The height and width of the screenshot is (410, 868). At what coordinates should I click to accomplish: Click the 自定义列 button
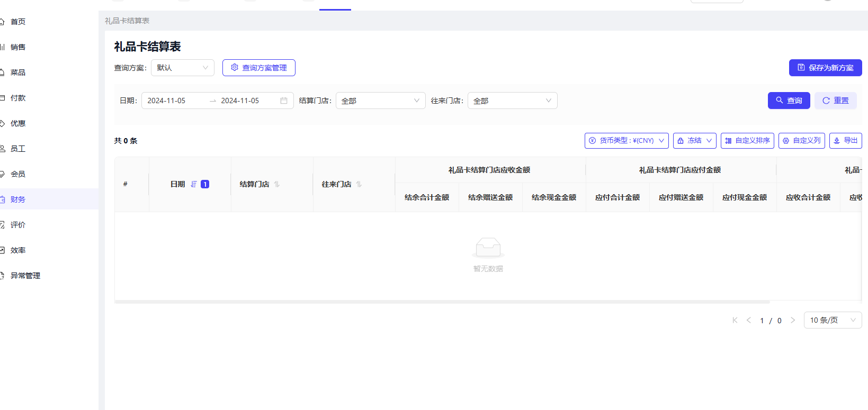pos(802,141)
